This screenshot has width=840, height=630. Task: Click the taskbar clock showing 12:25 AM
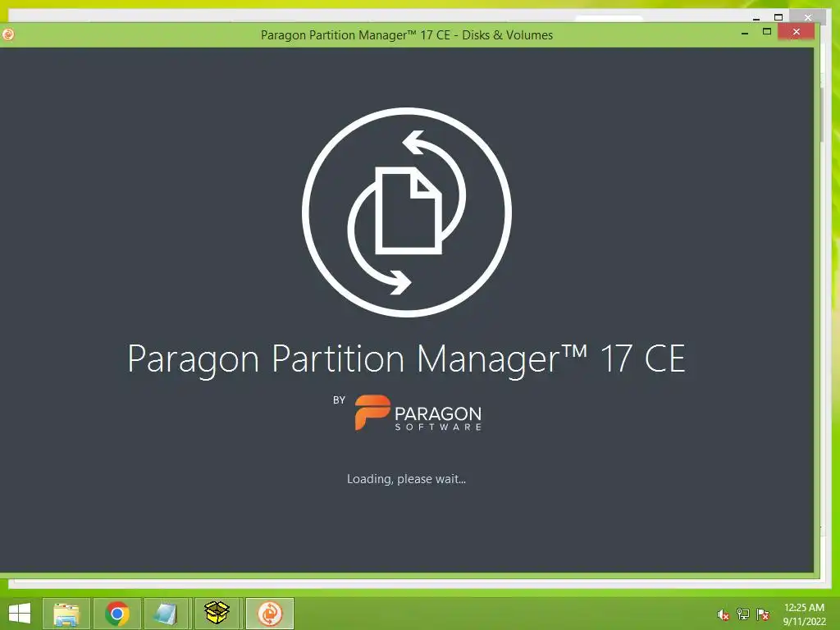pyautogui.click(x=804, y=614)
